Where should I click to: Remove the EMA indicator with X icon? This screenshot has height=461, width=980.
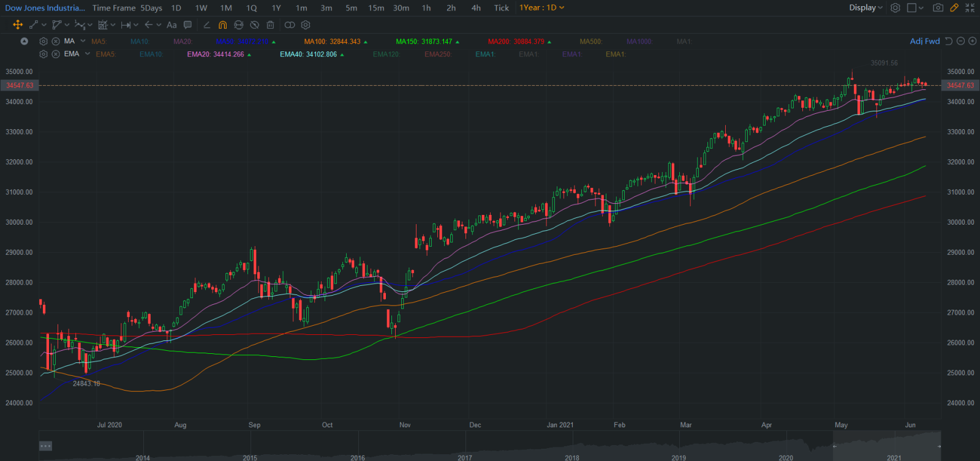point(56,54)
